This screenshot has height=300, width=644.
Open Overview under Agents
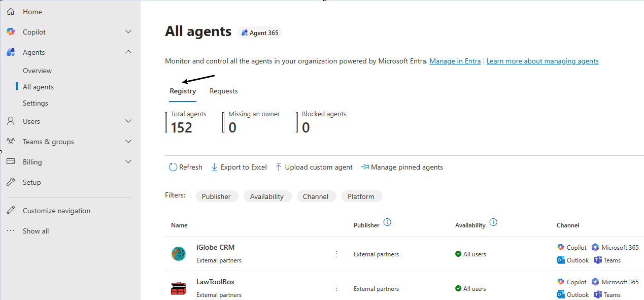coord(38,71)
